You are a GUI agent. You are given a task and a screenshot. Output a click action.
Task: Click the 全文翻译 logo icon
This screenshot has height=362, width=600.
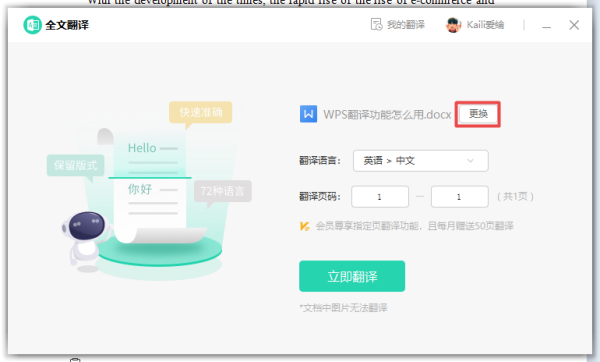tap(32, 25)
